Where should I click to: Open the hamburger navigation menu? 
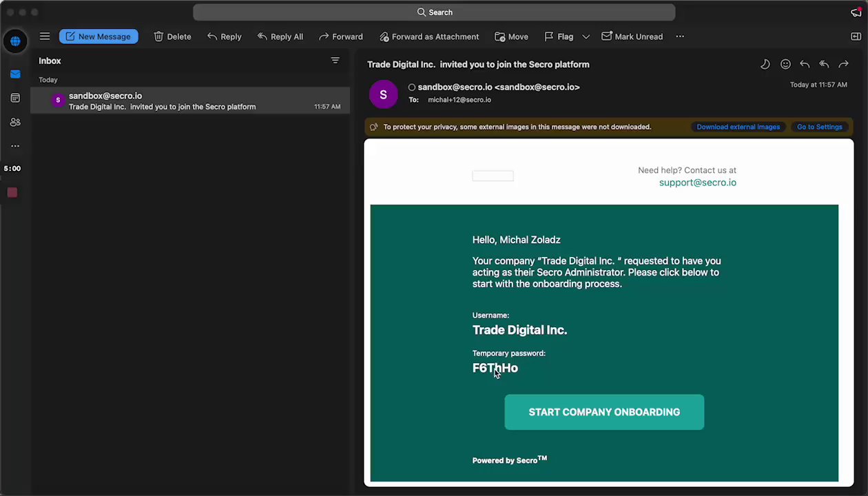click(45, 37)
